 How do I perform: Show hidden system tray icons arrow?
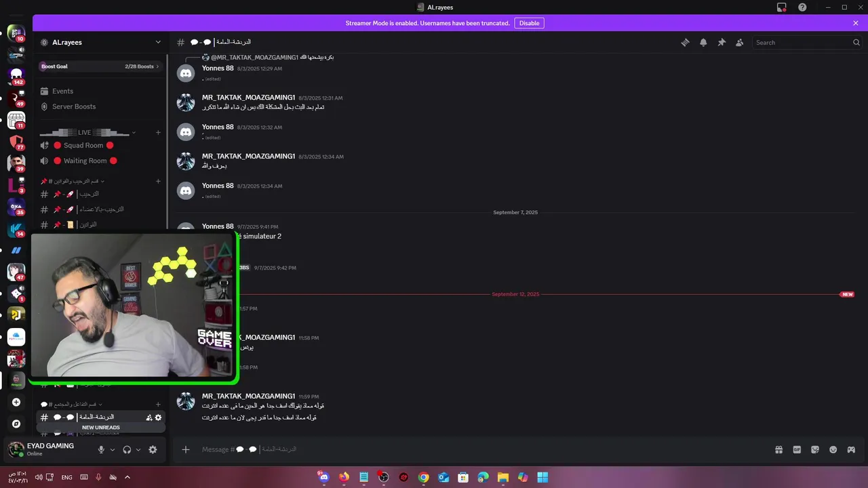coord(127,477)
